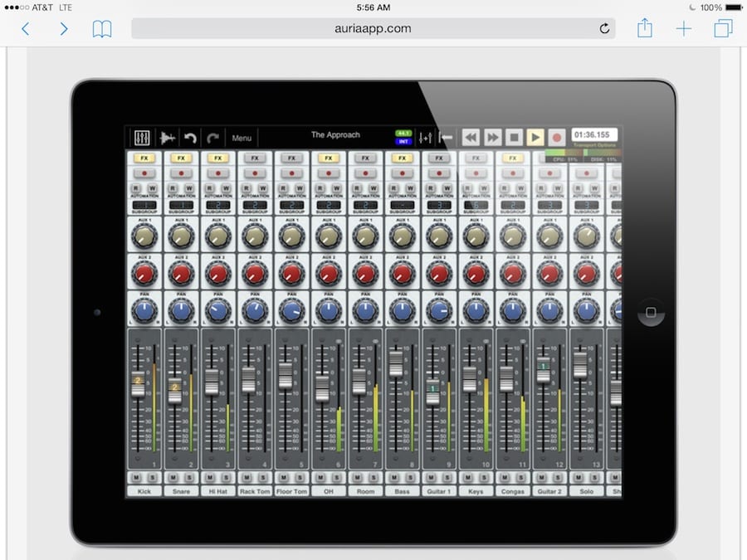Tap the Safari share icon

[645, 29]
